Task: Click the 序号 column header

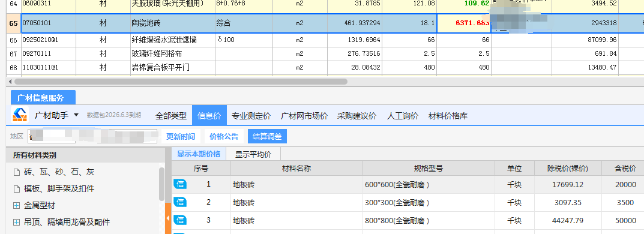Action: point(201,169)
